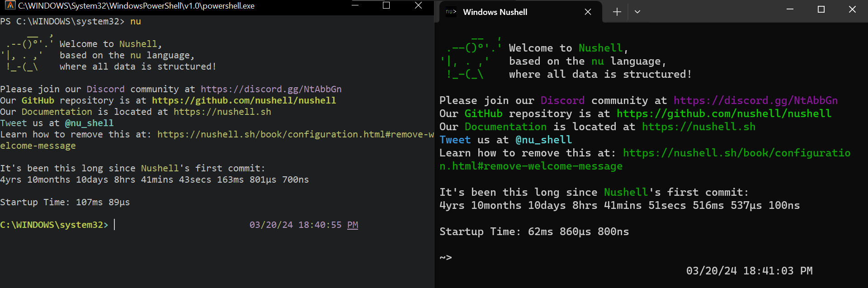Minimize the Windows Terminal window
Viewport: 868px width, 288px height.
click(x=790, y=9)
